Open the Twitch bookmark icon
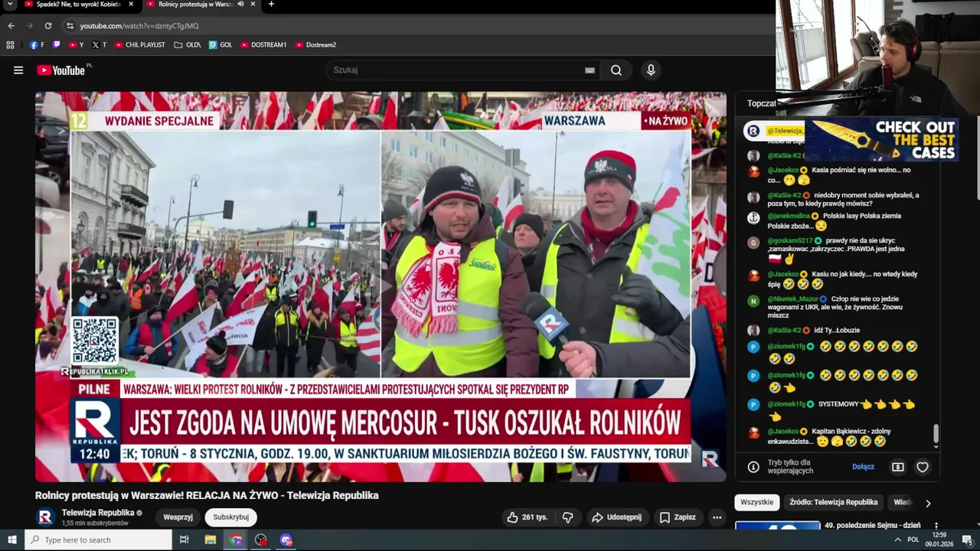This screenshot has height=551, width=980. (x=57, y=45)
